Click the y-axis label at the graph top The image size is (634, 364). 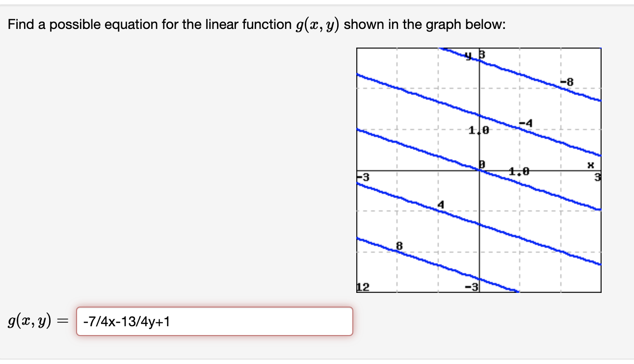point(468,54)
